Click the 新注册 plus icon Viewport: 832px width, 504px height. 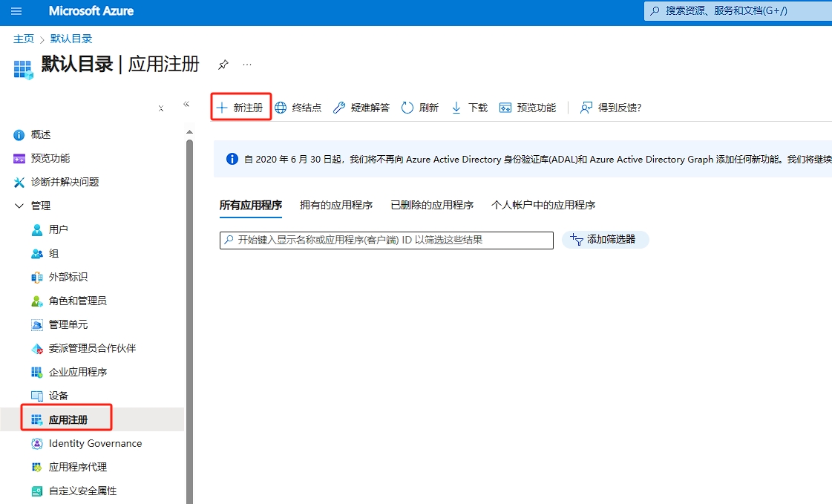[x=221, y=108]
